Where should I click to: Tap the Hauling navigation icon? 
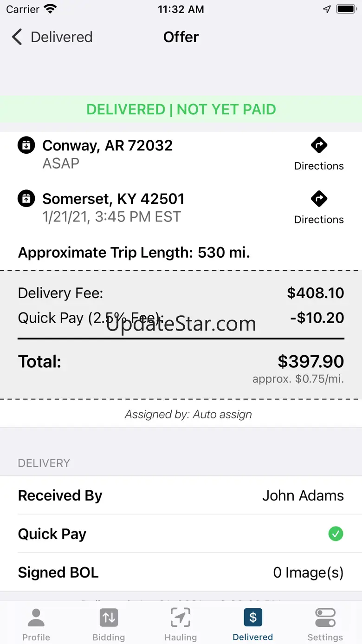[x=181, y=618]
